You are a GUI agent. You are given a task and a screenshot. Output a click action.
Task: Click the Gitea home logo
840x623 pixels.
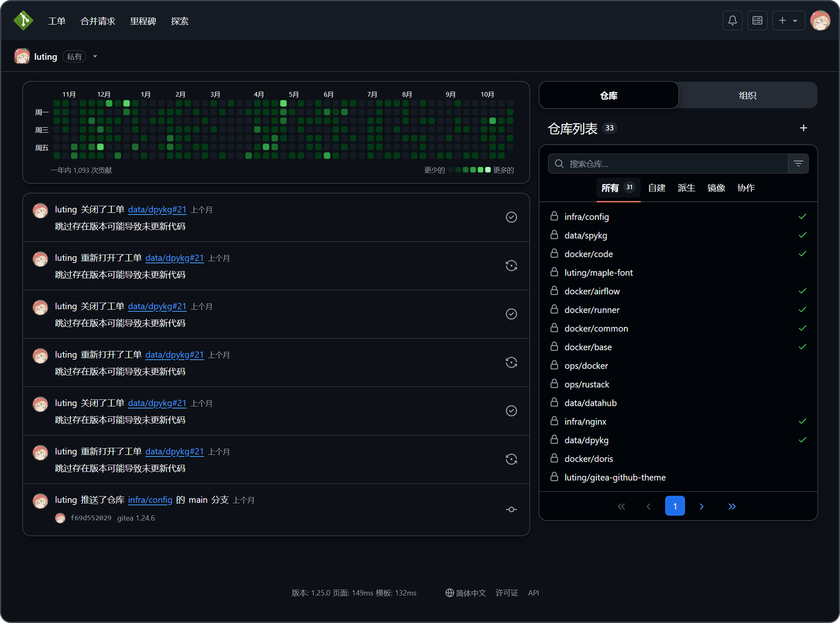[23, 21]
